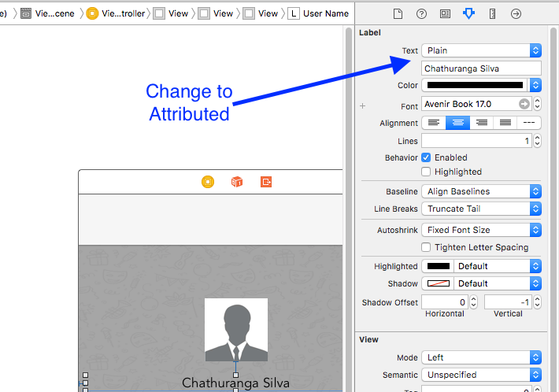
Task: Show the Connections inspector
Action: click(x=516, y=13)
